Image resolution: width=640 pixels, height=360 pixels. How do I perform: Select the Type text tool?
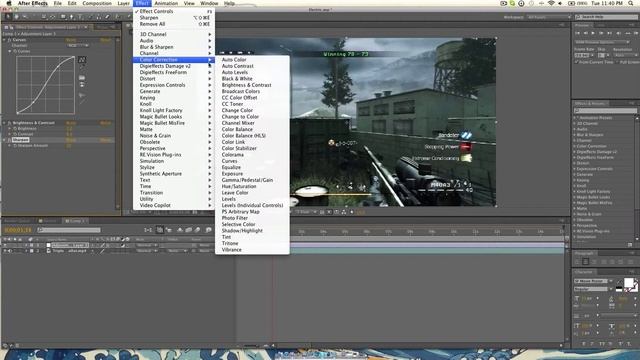click(80, 17)
